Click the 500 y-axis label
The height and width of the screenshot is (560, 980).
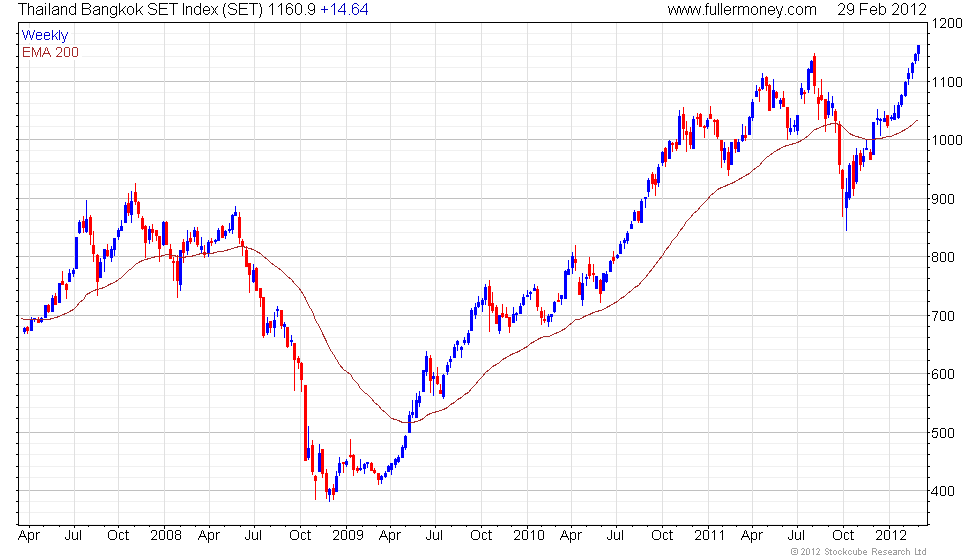(943, 432)
